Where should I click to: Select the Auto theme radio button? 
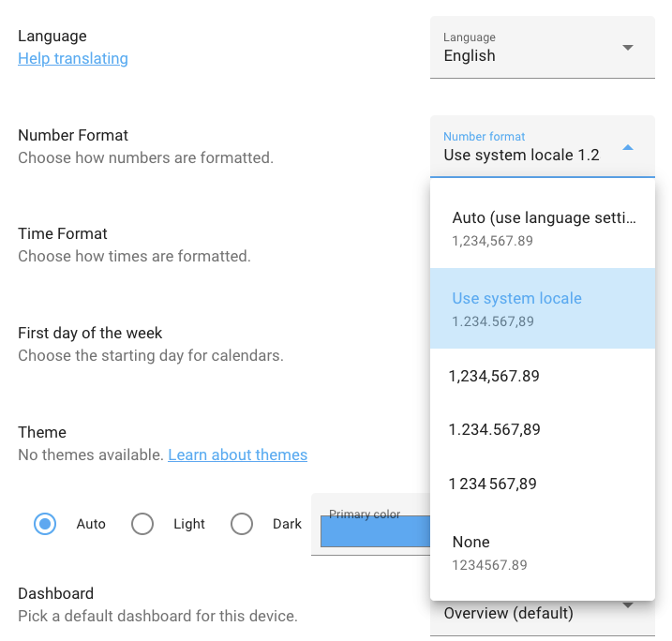pos(45,524)
